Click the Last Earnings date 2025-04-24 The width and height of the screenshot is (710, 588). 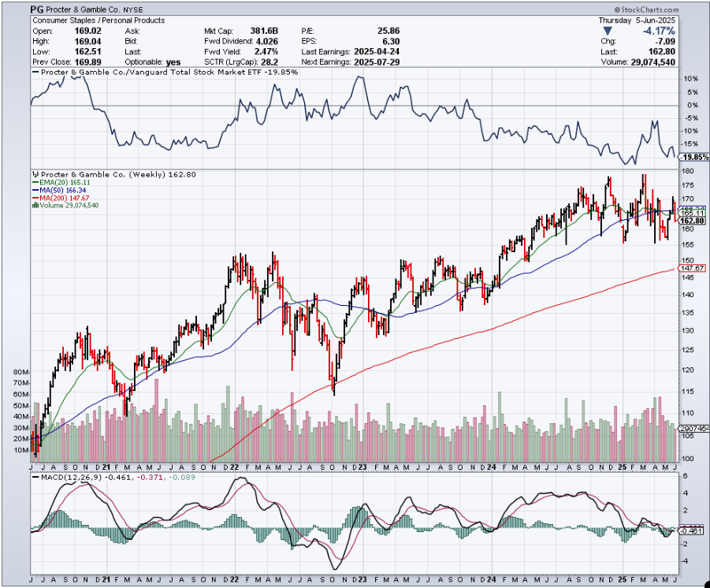377,52
